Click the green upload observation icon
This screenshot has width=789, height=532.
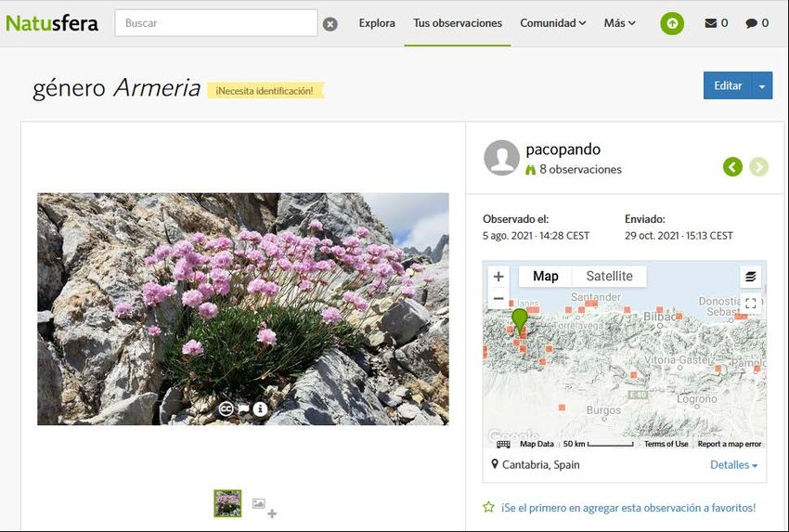pos(672,23)
